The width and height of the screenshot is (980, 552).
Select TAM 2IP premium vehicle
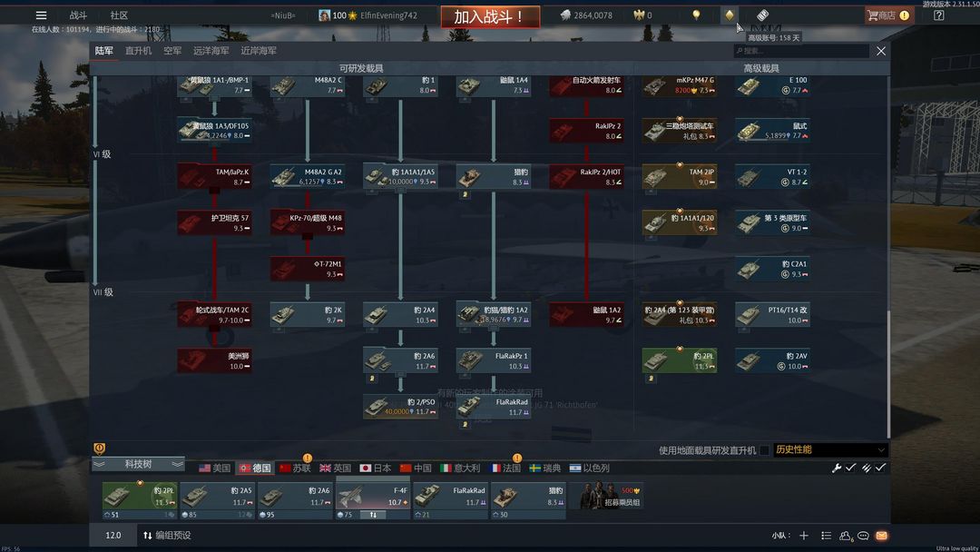[680, 176]
